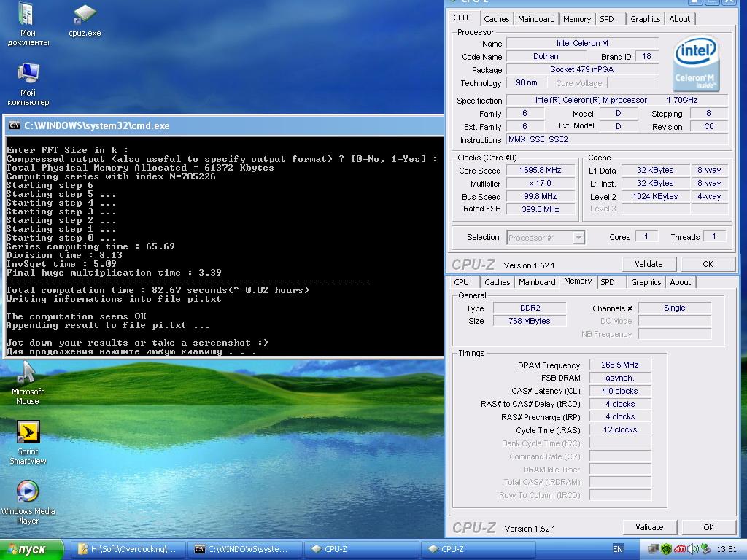Select Memory tab in lower CPU-Z
The height and width of the screenshot is (560, 747).
tap(578, 281)
